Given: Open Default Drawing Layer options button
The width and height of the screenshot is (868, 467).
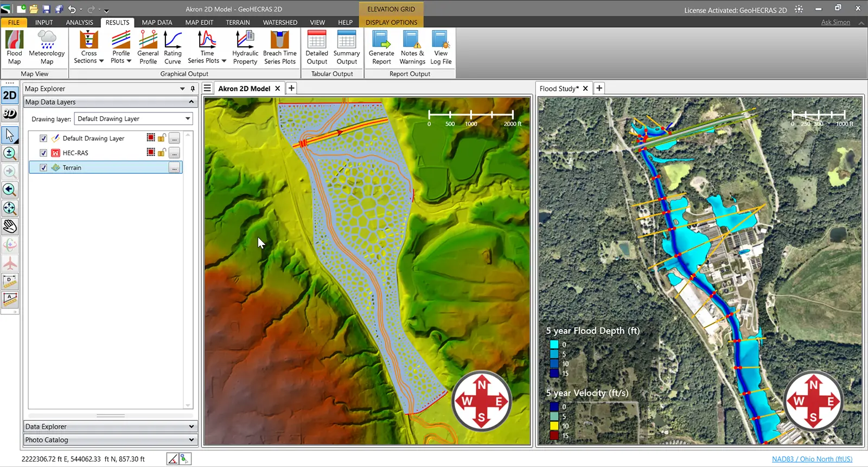Looking at the screenshot, I should coord(174,138).
